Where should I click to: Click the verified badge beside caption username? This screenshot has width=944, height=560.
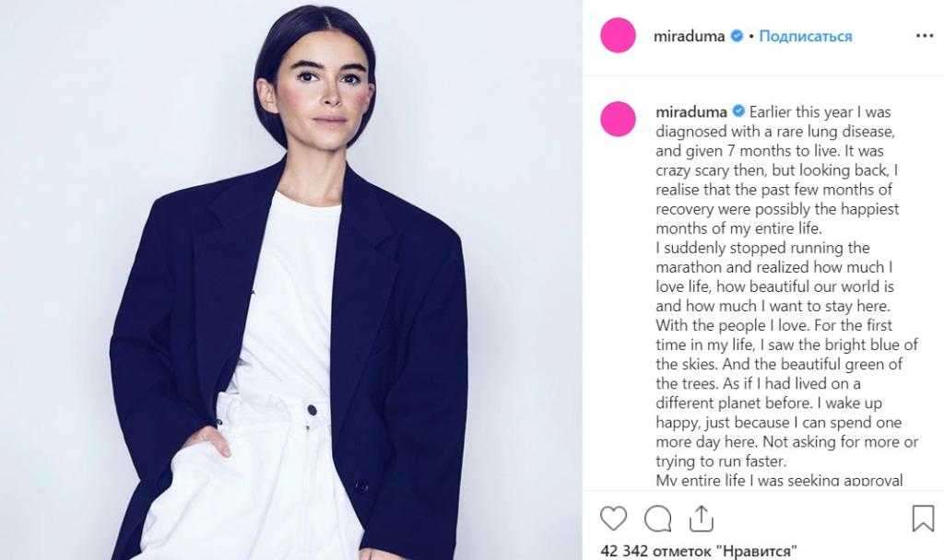click(x=738, y=111)
